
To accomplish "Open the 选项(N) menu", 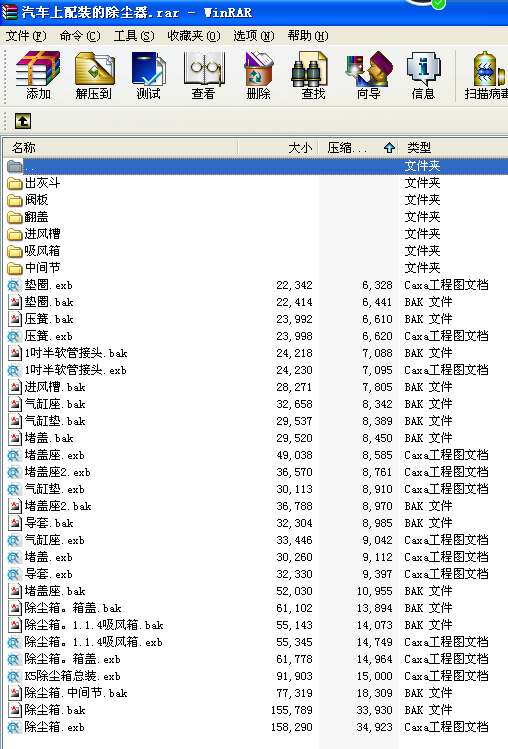I will click(254, 36).
